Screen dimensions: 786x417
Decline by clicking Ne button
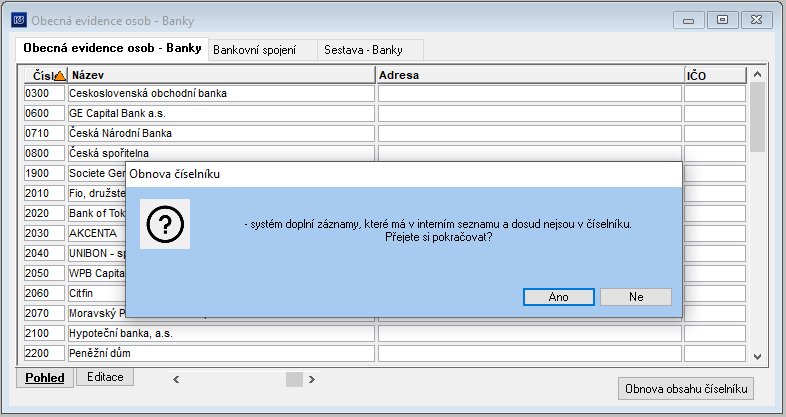click(636, 297)
